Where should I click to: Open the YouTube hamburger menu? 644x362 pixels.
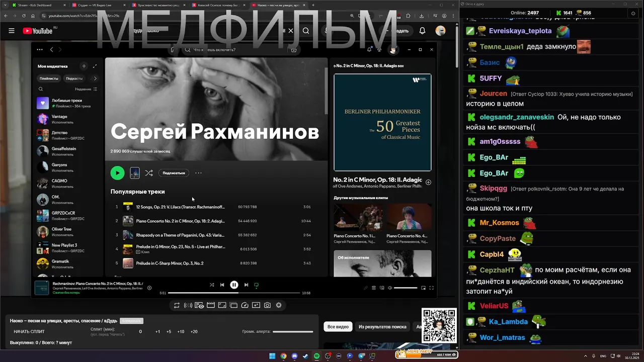pyautogui.click(x=12, y=31)
